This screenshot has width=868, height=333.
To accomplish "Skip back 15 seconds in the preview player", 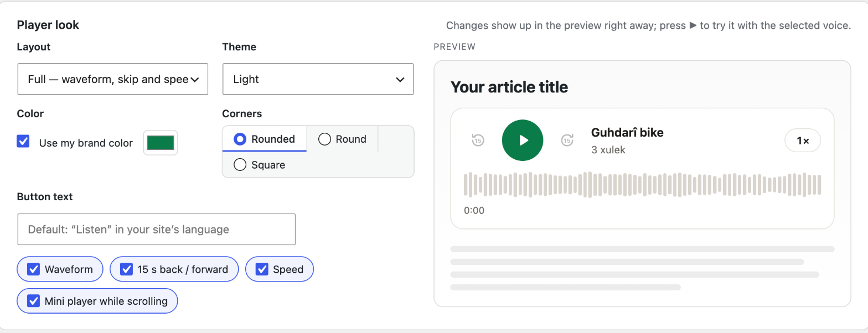I will (478, 141).
